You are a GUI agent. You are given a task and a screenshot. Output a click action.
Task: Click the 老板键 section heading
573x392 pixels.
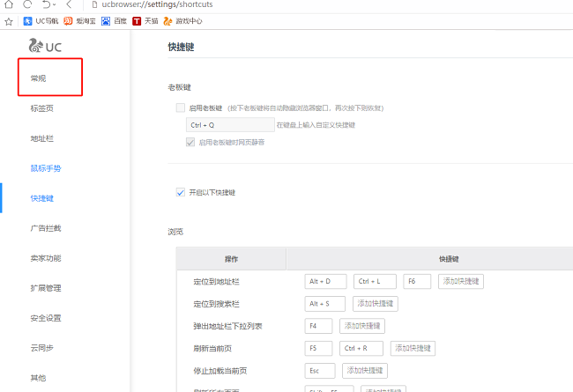180,87
